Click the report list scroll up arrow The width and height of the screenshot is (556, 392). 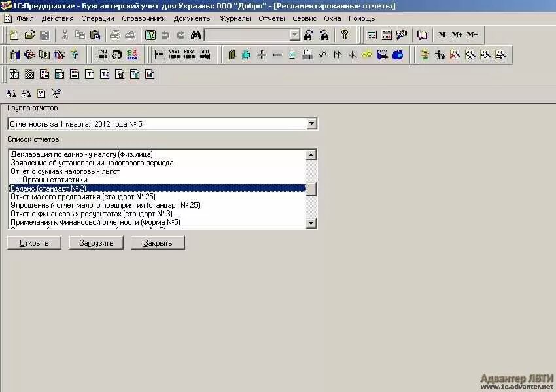(311, 155)
